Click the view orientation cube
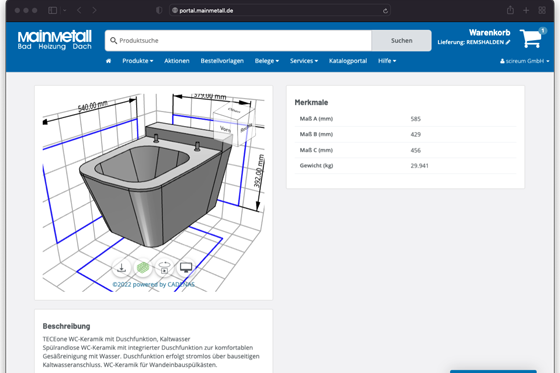560x373 pixels. [x=234, y=124]
